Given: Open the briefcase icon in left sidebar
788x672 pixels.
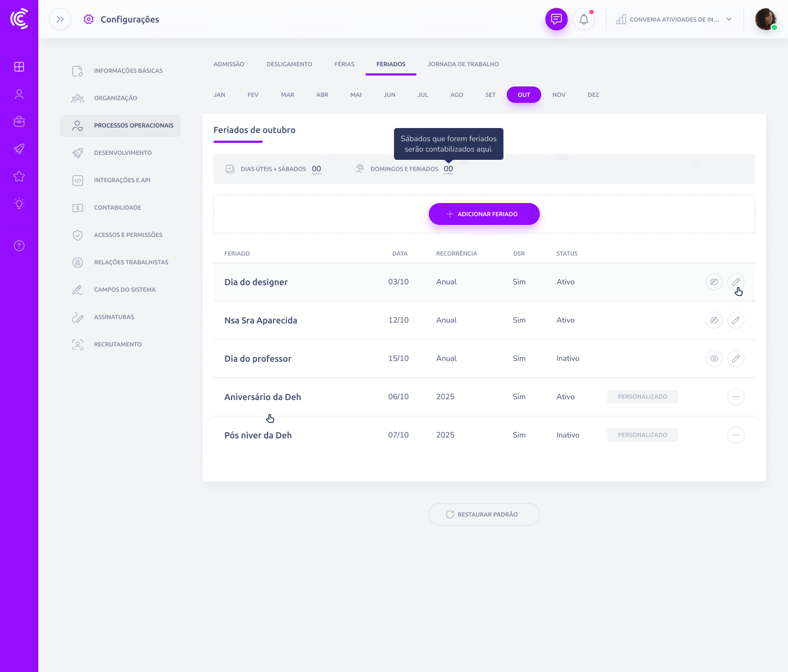Looking at the screenshot, I should tap(19, 121).
